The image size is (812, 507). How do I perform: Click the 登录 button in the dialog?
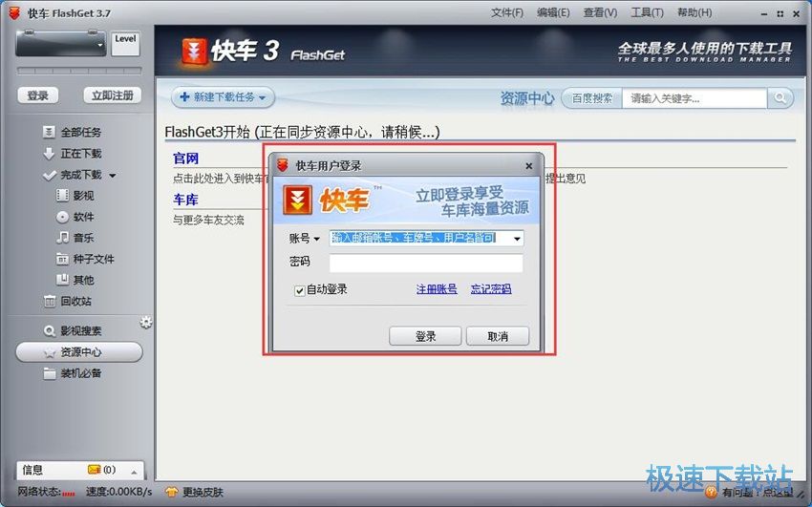(x=425, y=336)
